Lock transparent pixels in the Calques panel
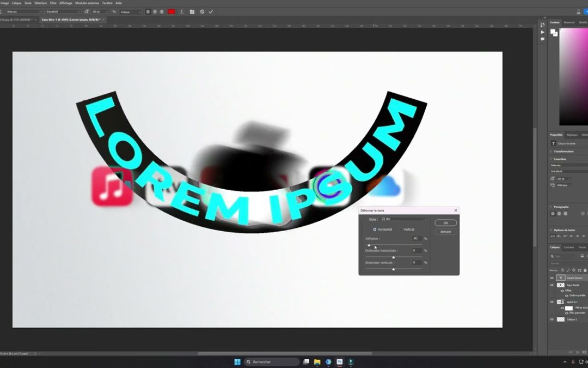 coord(562,270)
